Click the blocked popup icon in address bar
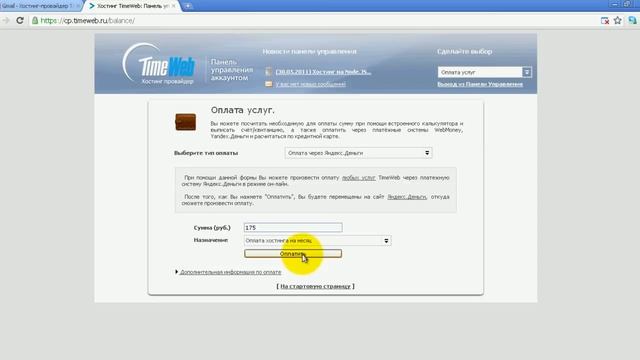 [605, 20]
